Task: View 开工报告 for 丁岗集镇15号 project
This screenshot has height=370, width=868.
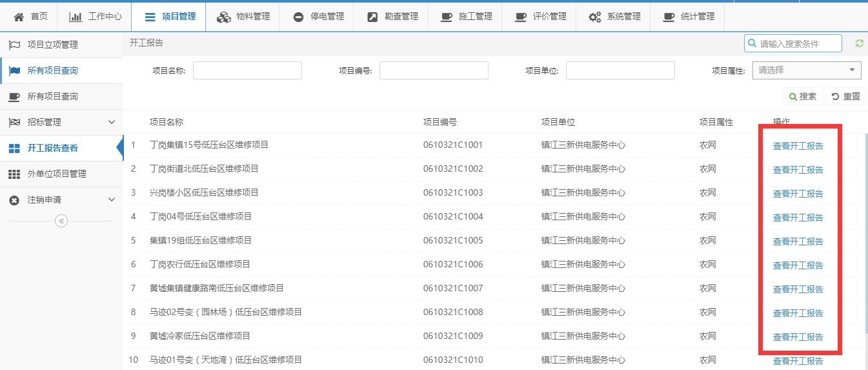Action: [798, 146]
